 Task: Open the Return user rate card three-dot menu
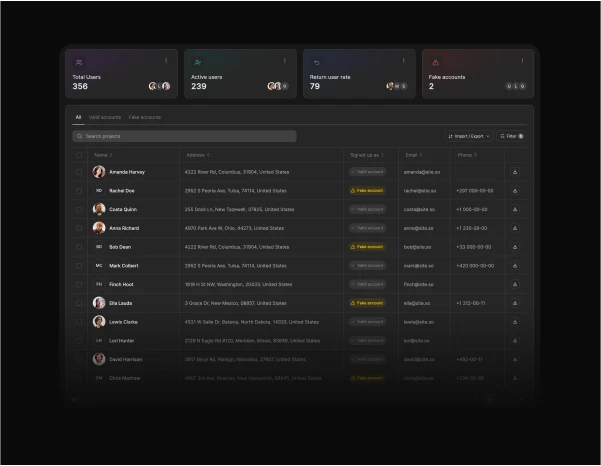(x=404, y=61)
